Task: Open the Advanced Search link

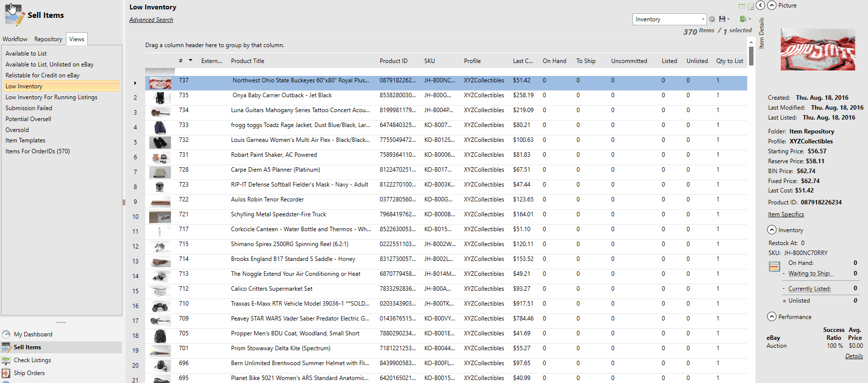Action: click(151, 20)
